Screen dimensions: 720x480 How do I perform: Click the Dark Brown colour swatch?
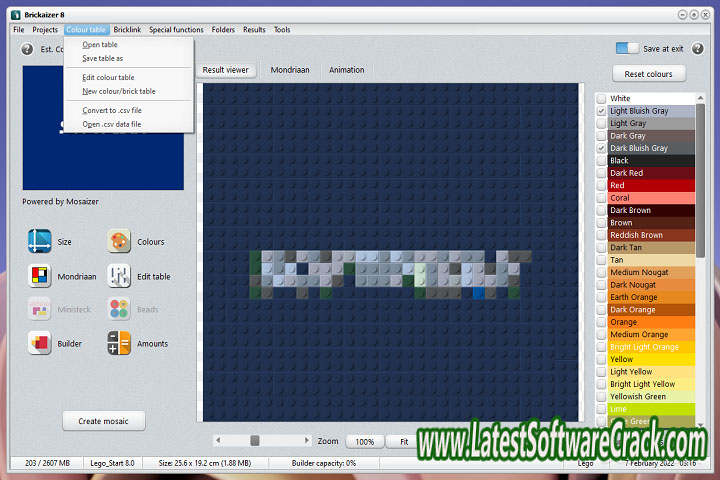(x=651, y=210)
